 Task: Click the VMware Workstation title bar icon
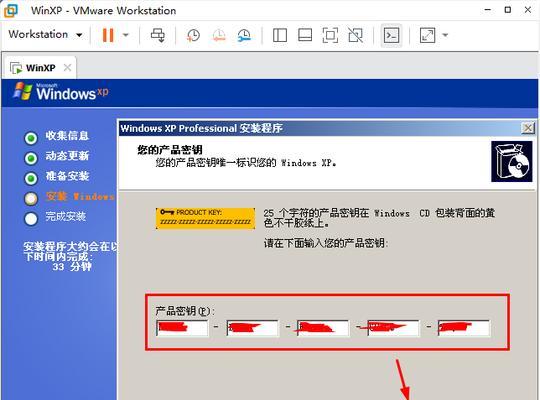click(x=11, y=10)
